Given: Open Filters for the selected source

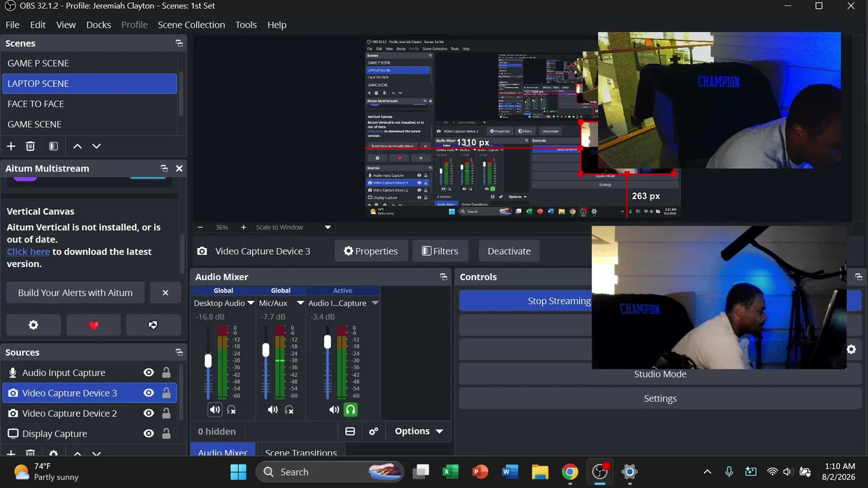Looking at the screenshot, I should tap(439, 251).
